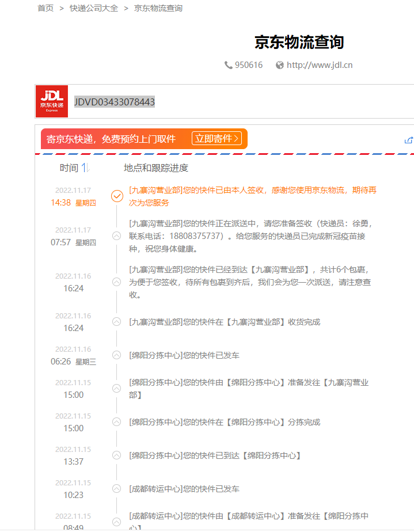414x532 pixels.
Task: Open 快递公司大全 breadcrumb link
Action: tap(94, 8)
